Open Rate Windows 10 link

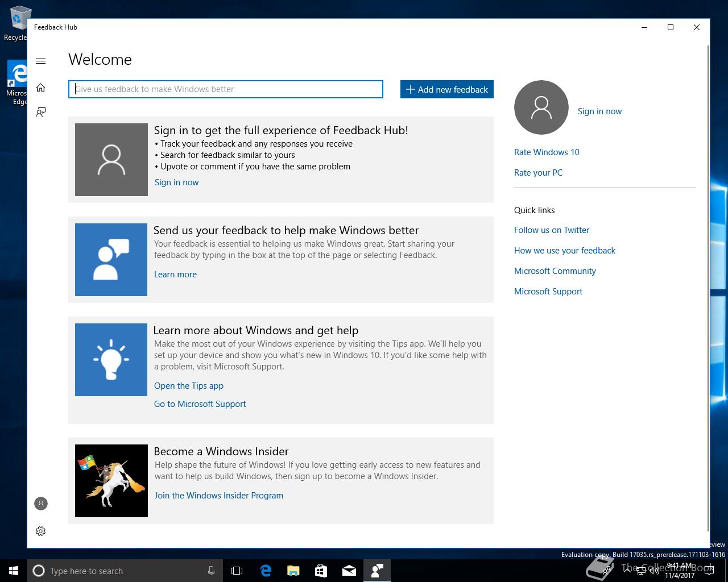tap(547, 152)
